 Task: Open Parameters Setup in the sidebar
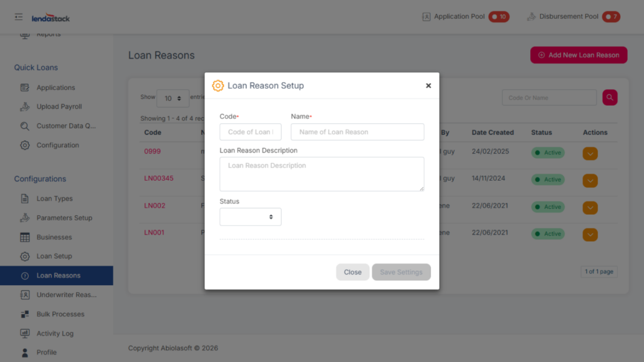(x=64, y=218)
